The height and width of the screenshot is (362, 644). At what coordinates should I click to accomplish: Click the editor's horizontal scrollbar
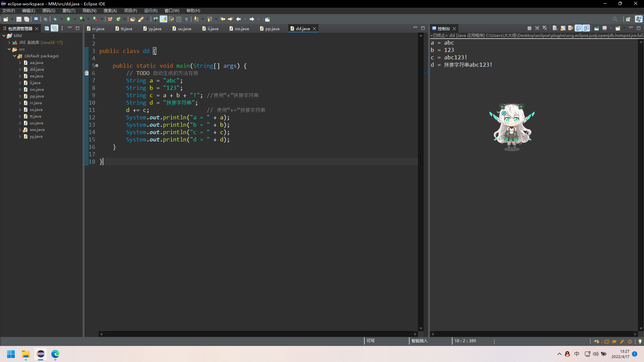(255, 334)
